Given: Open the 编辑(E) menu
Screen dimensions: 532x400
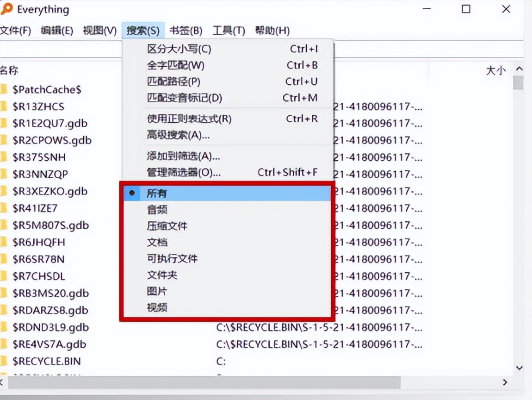Looking at the screenshot, I should (57, 31).
